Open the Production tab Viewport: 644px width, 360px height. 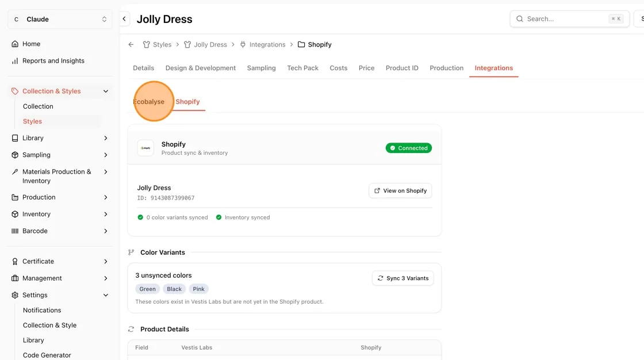[x=446, y=68]
